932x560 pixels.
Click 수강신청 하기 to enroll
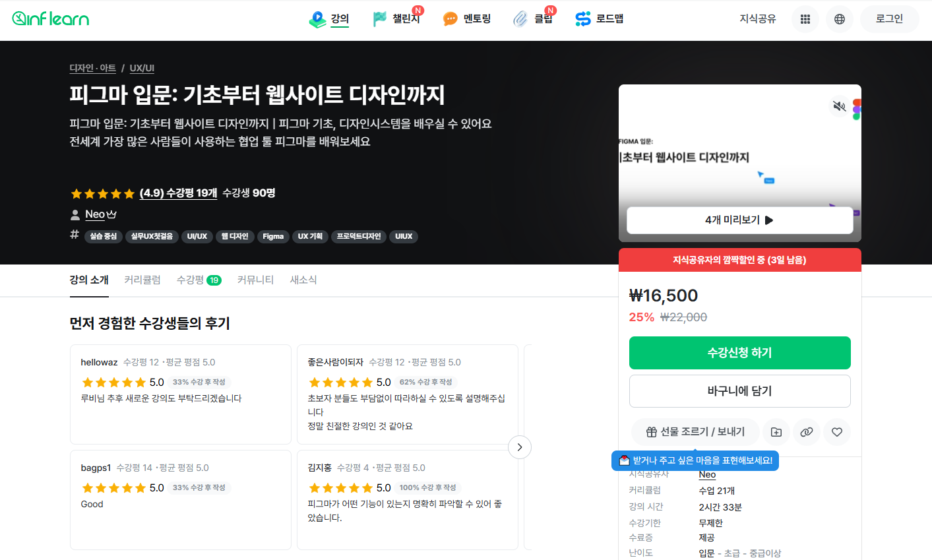click(x=739, y=353)
